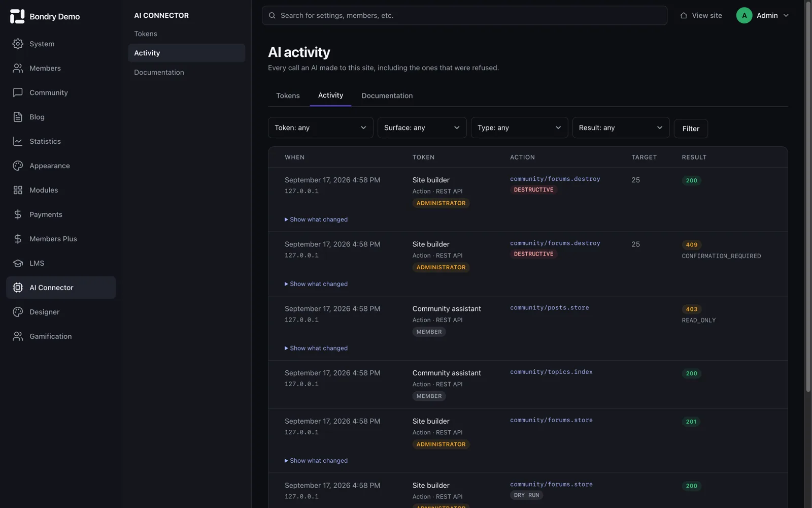Open the Modules grid icon
Viewport: 812px width, 508px height.
18,190
